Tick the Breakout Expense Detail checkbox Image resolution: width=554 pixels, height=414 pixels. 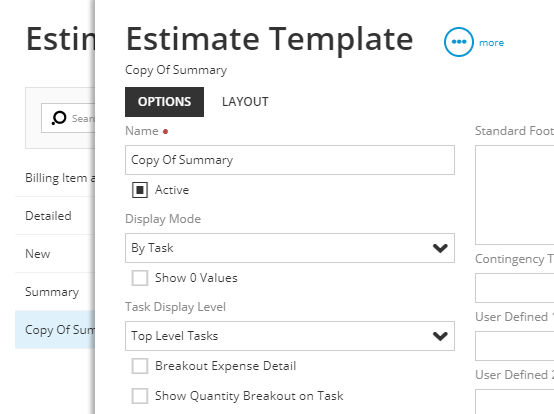pyautogui.click(x=140, y=366)
